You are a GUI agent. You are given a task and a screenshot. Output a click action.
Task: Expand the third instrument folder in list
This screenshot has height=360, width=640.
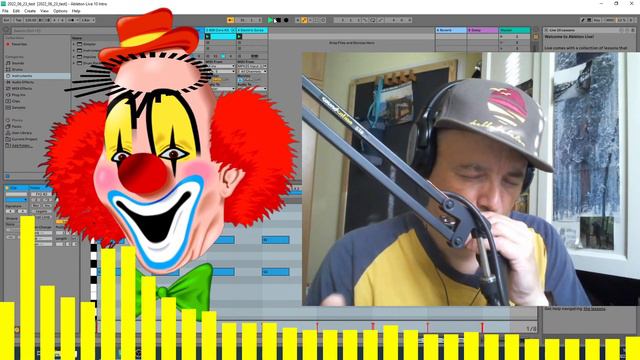74,57
